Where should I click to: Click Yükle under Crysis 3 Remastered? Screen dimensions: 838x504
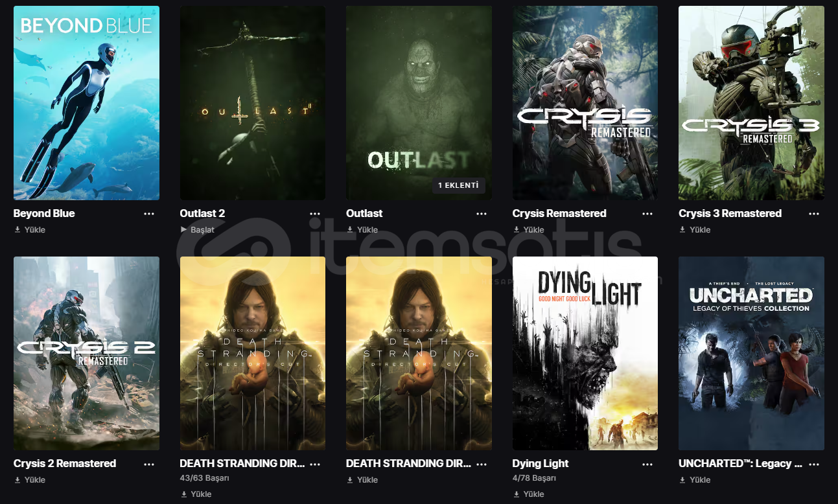tap(700, 229)
